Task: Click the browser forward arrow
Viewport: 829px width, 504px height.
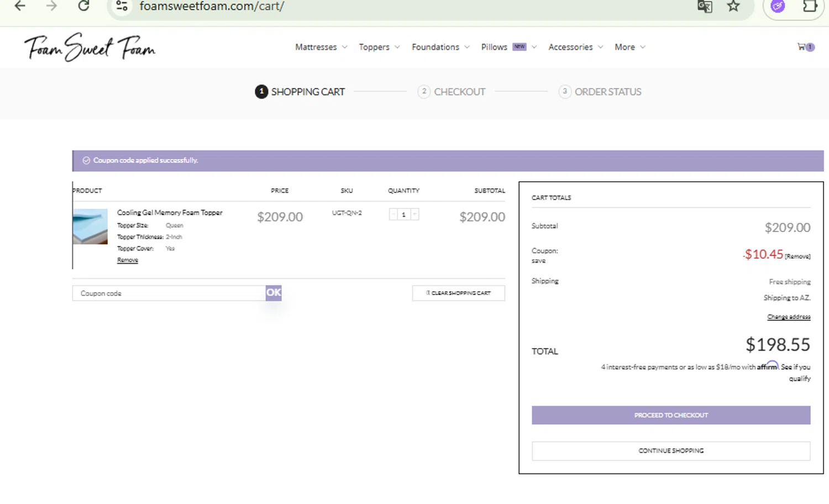Action: pos(51,6)
